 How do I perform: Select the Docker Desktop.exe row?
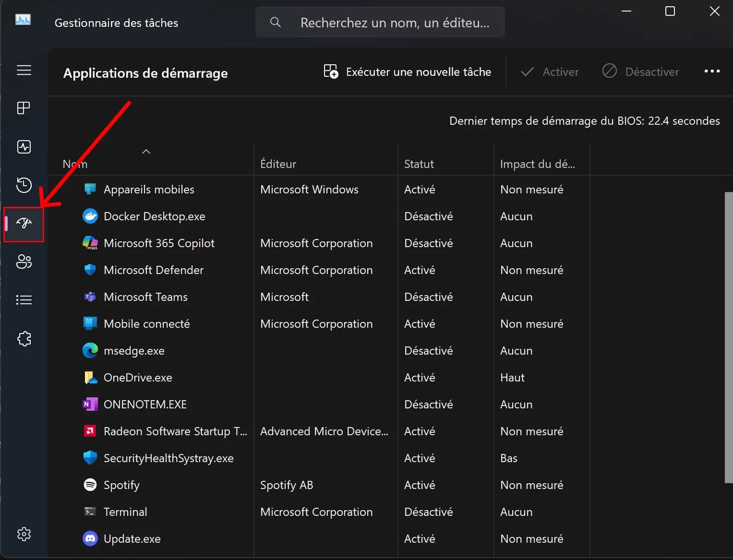[154, 216]
